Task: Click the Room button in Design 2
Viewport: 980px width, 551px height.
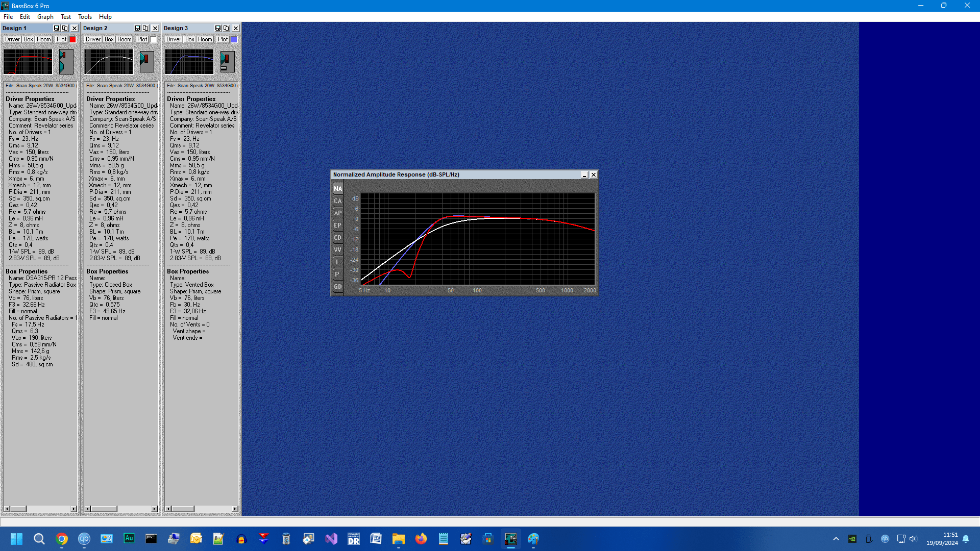Action: (125, 39)
